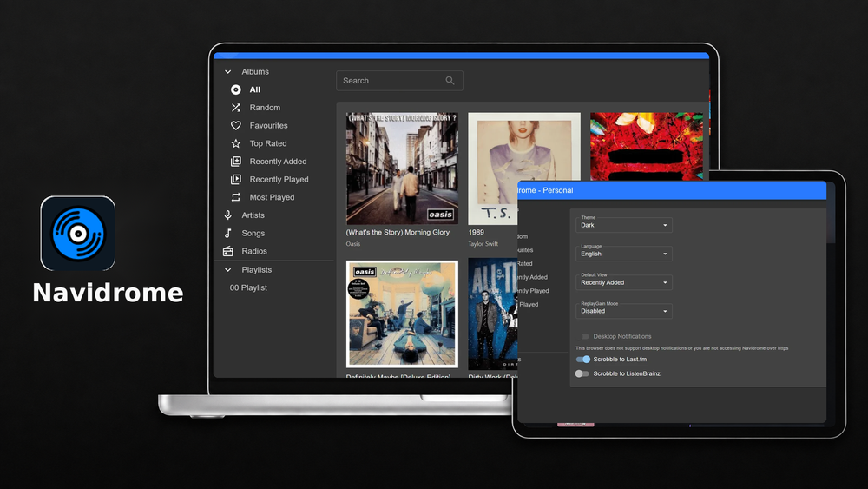Click the (What's the Story) Morning Glory title
868x489 pixels.
tap(398, 233)
